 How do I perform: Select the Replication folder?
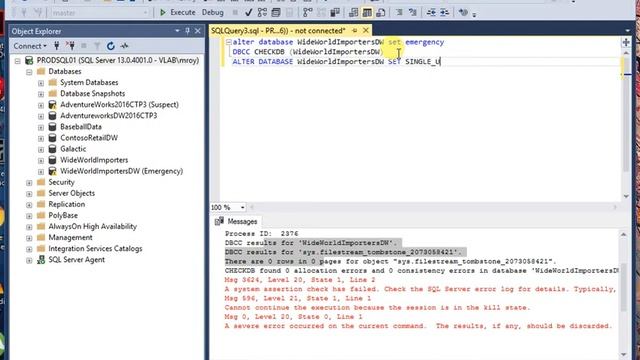tap(67, 204)
